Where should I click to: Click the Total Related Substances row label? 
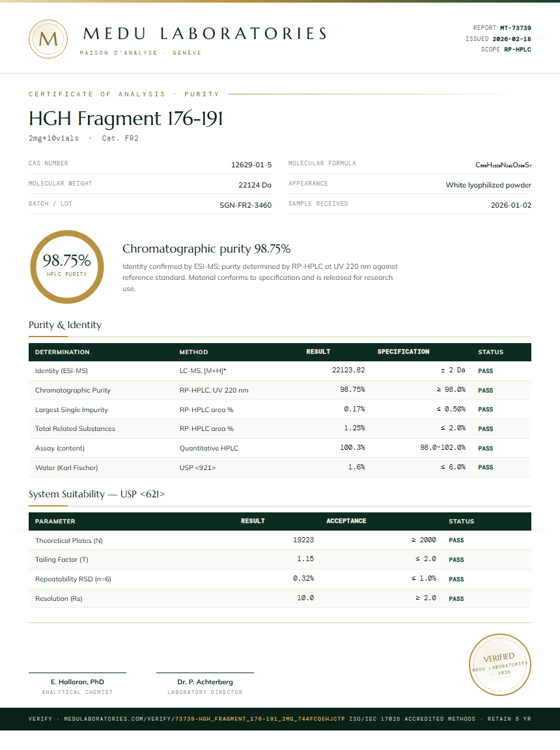tap(75, 429)
